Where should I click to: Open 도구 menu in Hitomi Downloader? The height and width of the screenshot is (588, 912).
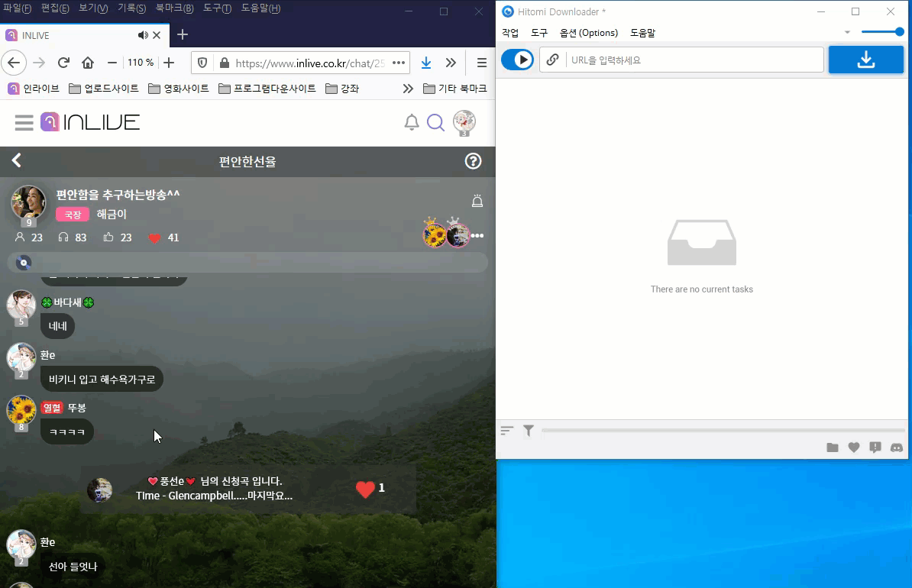[539, 33]
